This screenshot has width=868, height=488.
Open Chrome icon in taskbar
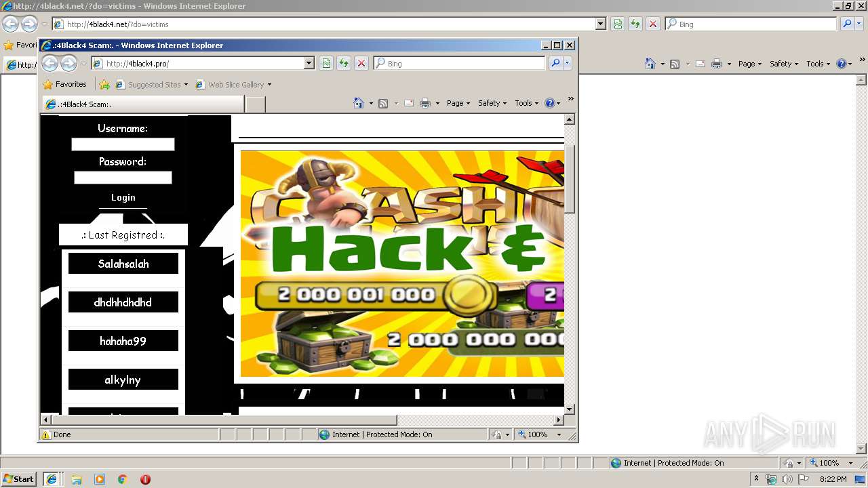click(123, 479)
